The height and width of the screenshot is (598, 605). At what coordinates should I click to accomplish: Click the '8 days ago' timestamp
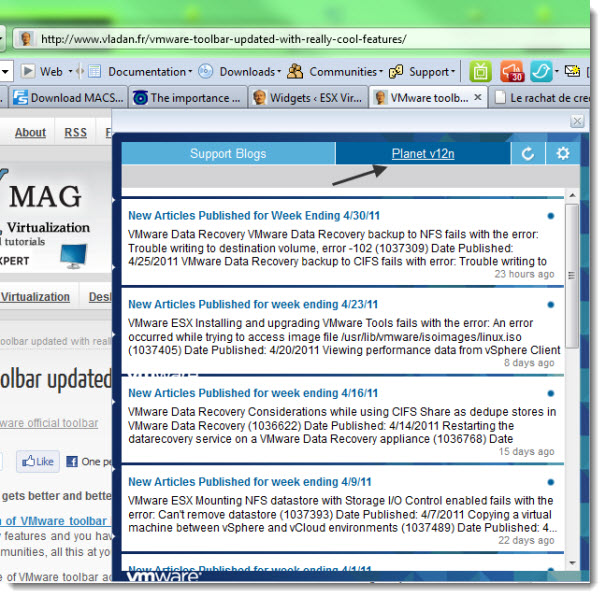click(x=529, y=363)
